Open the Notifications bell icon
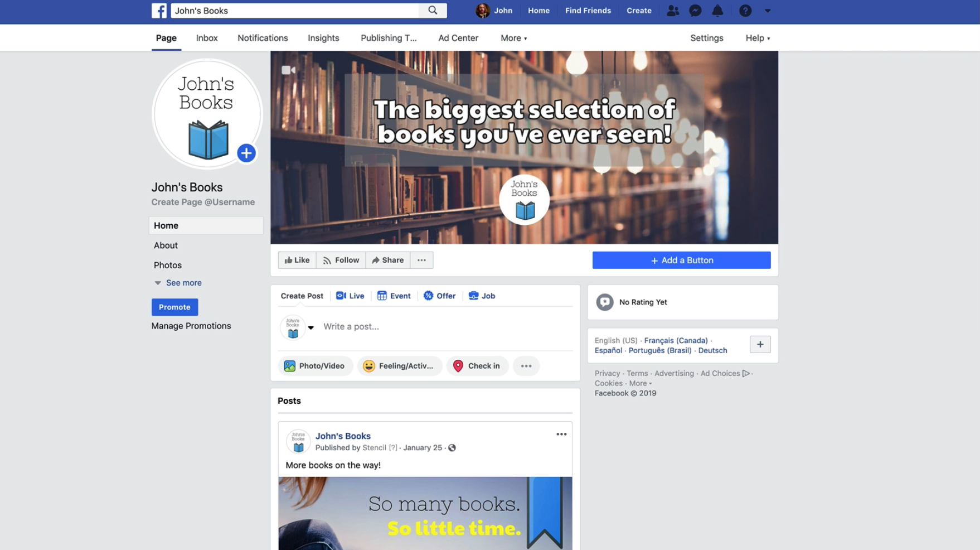 718,11
